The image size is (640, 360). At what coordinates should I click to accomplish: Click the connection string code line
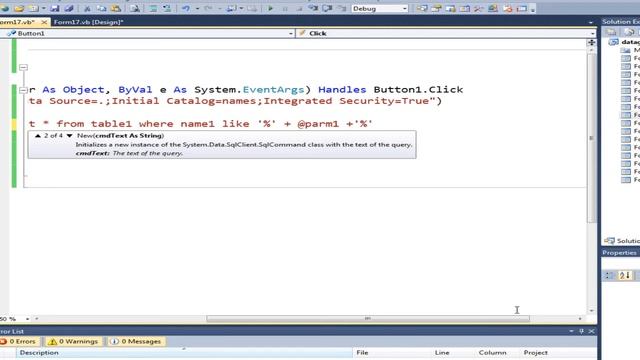coord(236,101)
